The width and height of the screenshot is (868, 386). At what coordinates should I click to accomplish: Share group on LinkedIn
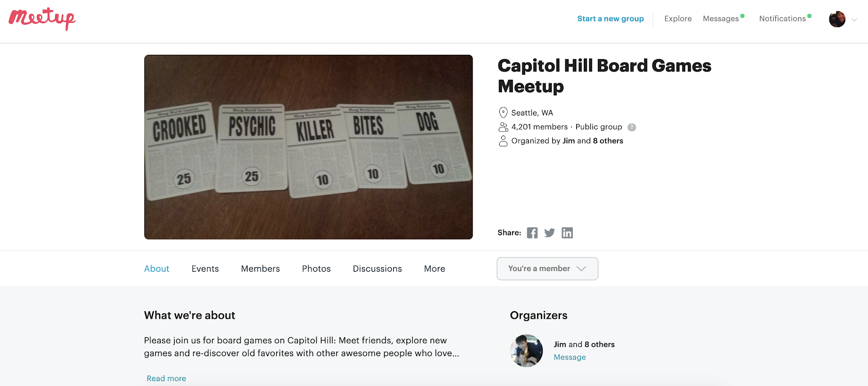click(567, 233)
